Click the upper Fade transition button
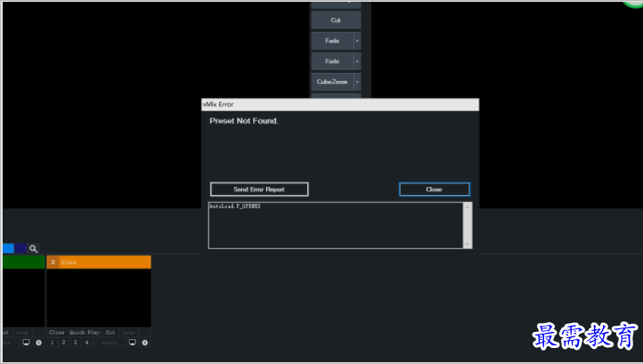Viewport: 643px width, 364px height. (x=332, y=41)
